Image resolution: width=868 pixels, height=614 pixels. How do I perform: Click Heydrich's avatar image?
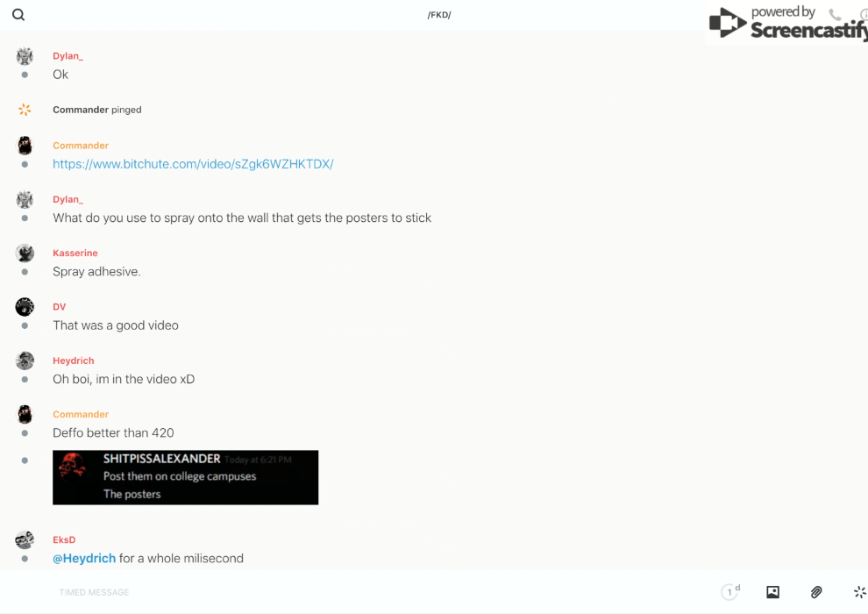pyautogui.click(x=25, y=361)
